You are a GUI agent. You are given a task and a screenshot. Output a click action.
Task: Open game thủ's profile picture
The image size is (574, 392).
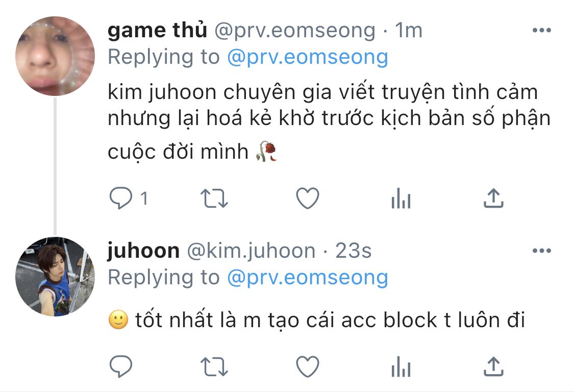(55, 56)
